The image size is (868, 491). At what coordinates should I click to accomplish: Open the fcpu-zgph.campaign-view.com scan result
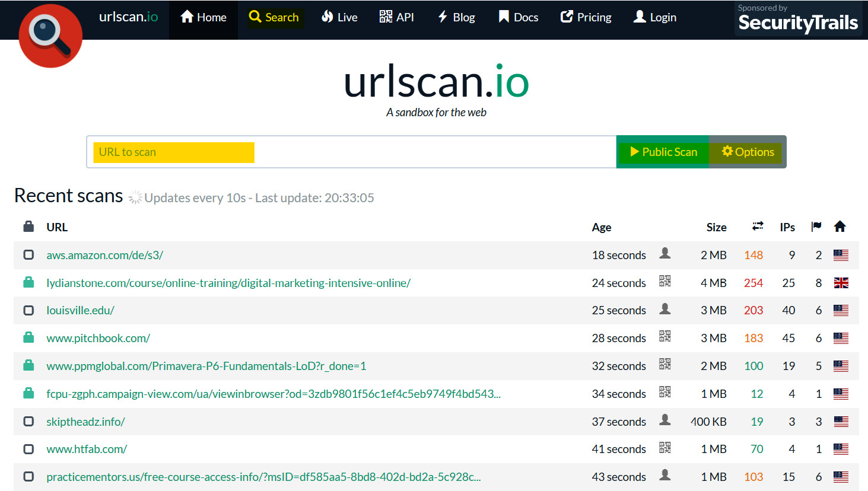[x=274, y=394]
